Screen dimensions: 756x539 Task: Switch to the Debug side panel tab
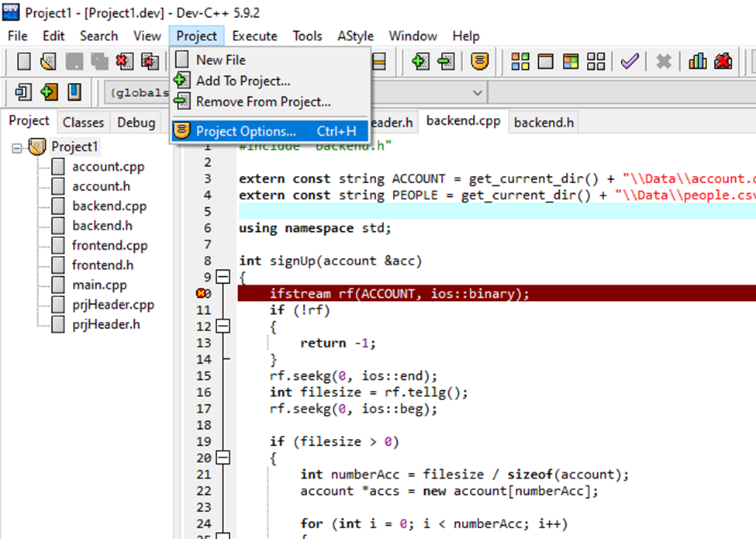click(x=136, y=123)
